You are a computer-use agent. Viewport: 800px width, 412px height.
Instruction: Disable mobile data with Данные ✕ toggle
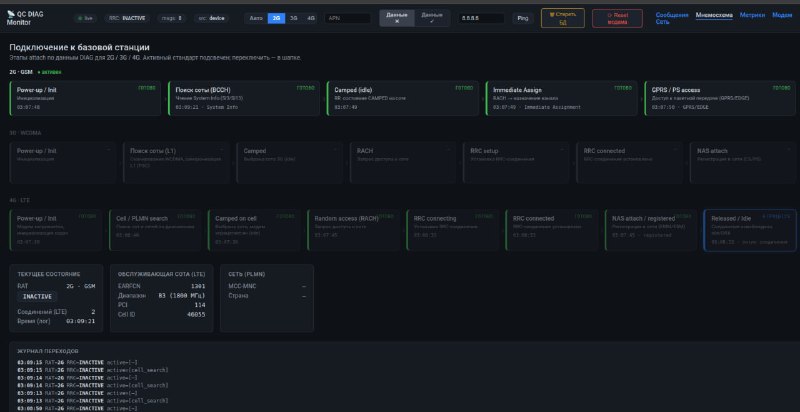397,18
